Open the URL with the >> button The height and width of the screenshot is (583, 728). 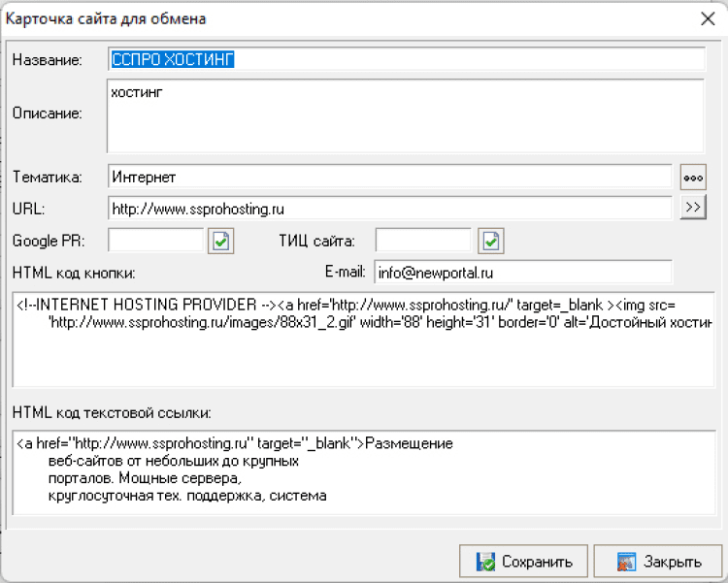tap(693, 207)
